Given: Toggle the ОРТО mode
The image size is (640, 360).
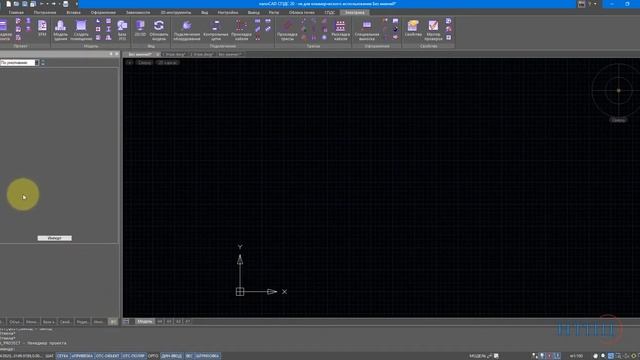Looking at the screenshot, I should click(x=153, y=356).
